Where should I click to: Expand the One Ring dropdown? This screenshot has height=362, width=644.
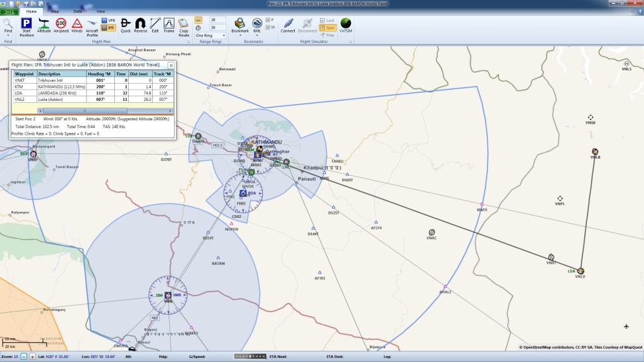(209, 35)
